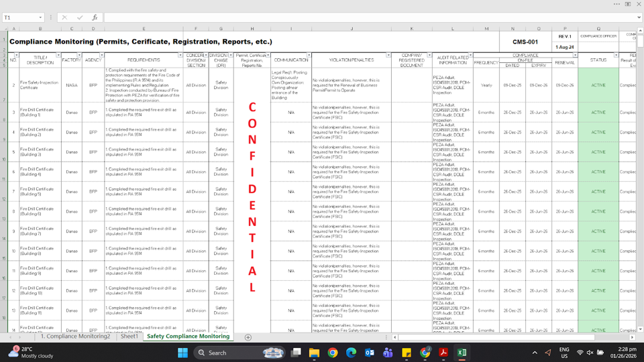Switch to the 1. Compliance Monitoring2 sheet tab
644x362 pixels.
coord(75,337)
